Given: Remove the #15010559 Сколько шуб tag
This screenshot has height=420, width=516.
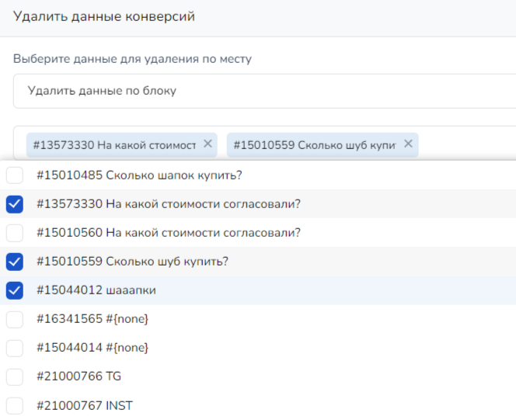Looking at the screenshot, I should tap(408, 144).
